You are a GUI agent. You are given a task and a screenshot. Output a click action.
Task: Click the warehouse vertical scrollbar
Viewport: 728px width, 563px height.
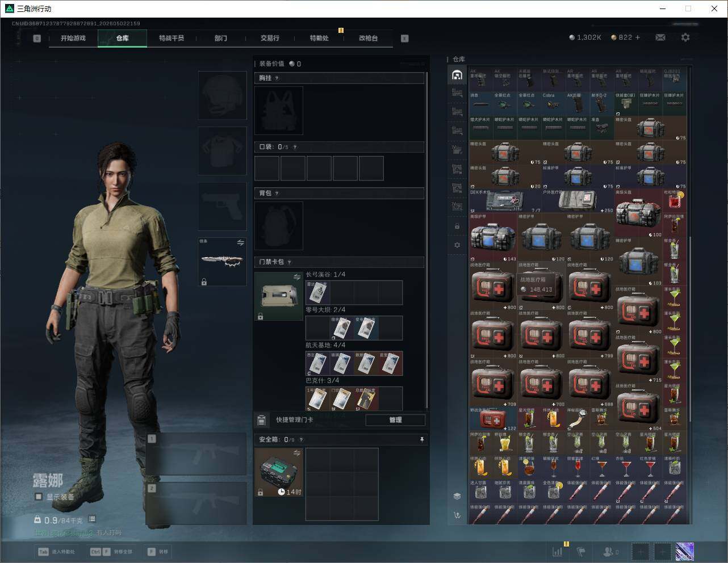point(689,328)
